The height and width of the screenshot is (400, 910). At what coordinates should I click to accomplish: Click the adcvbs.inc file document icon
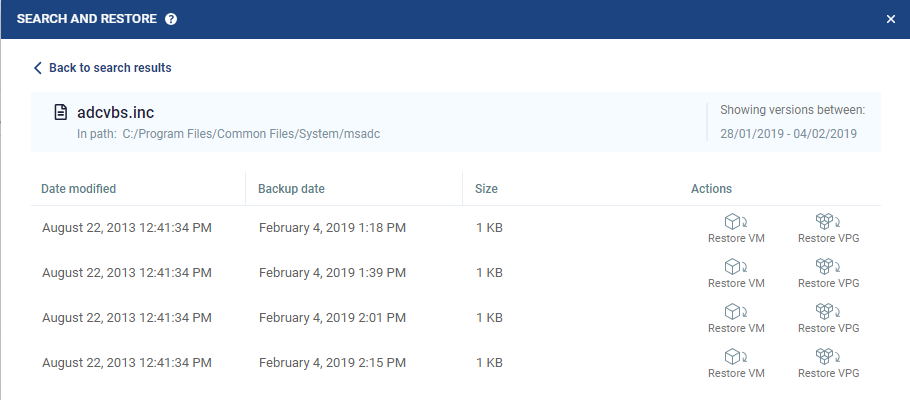pos(61,112)
